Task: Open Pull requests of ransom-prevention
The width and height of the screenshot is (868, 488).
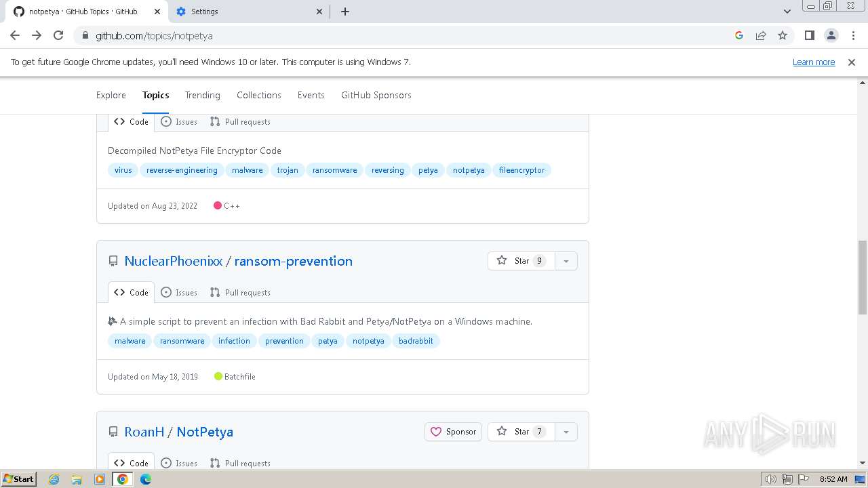Action: 240,293
